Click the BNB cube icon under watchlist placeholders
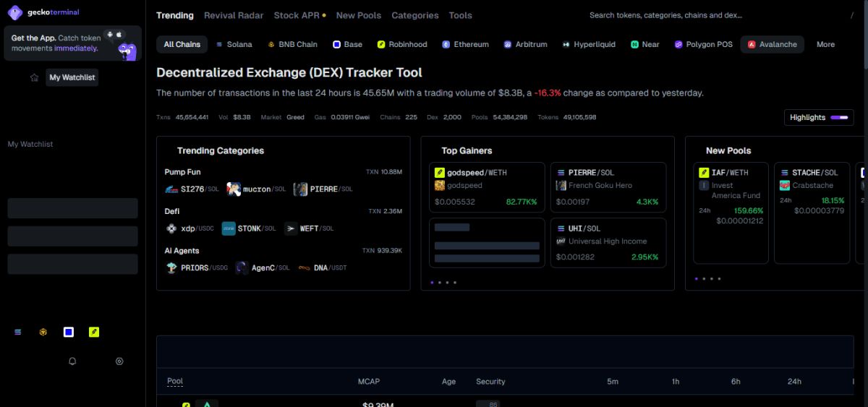 43,332
